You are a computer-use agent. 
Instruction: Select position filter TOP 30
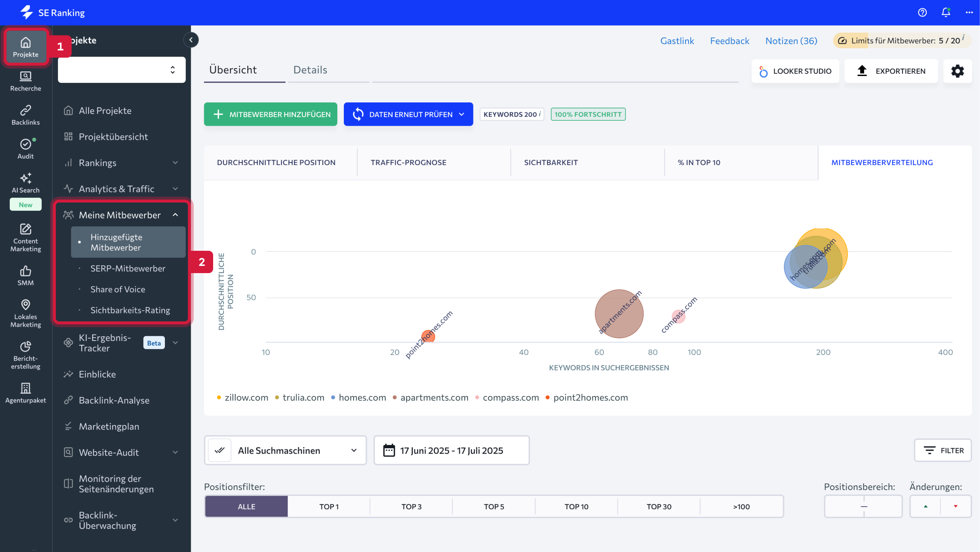[659, 506]
